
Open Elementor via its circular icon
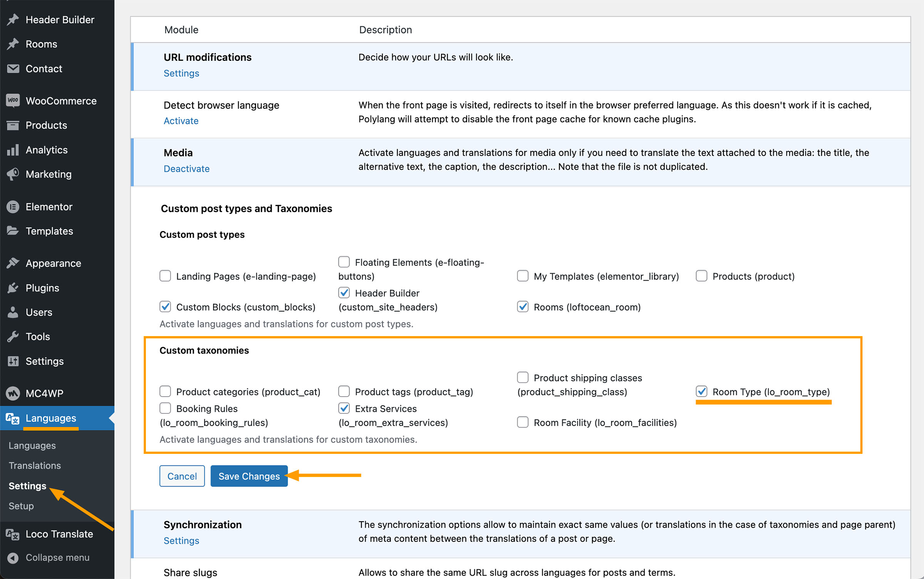tap(13, 207)
